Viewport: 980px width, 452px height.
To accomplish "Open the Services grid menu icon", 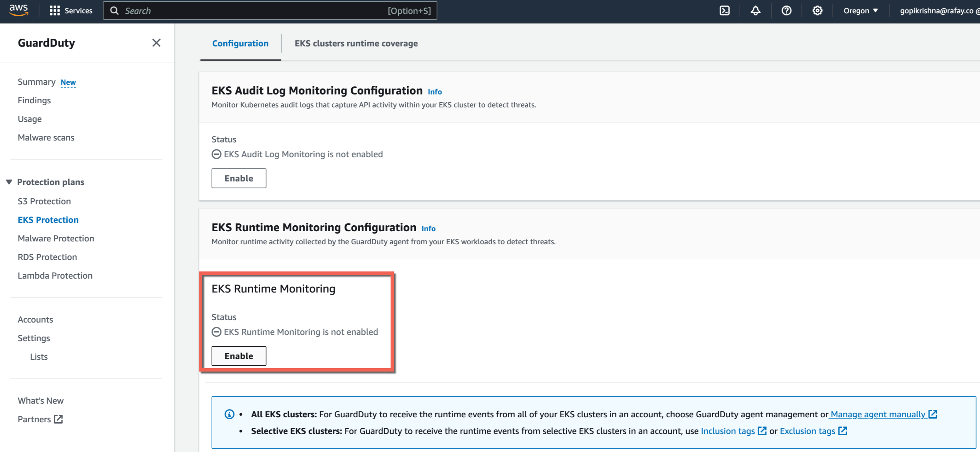I will point(54,11).
